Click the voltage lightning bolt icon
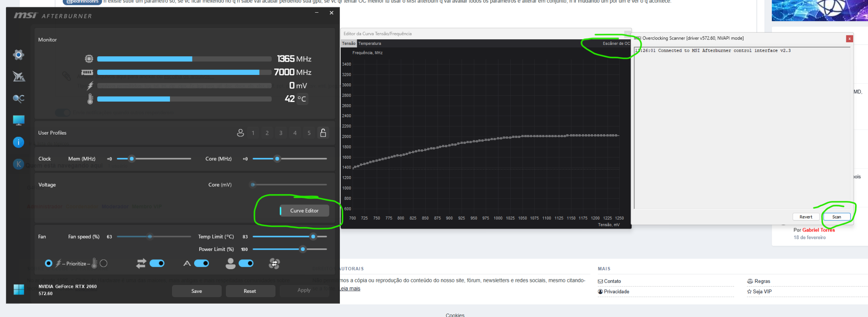The image size is (868, 317). coord(90,86)
